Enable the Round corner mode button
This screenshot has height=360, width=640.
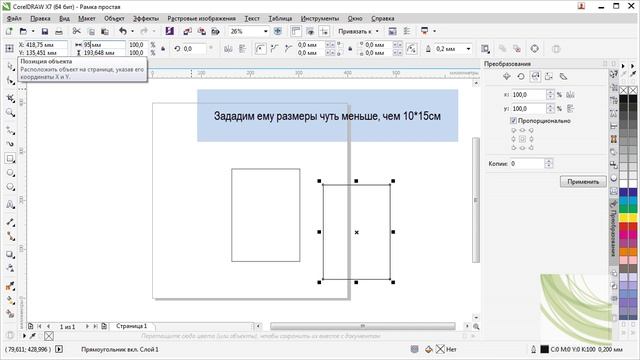pos(260,49)
